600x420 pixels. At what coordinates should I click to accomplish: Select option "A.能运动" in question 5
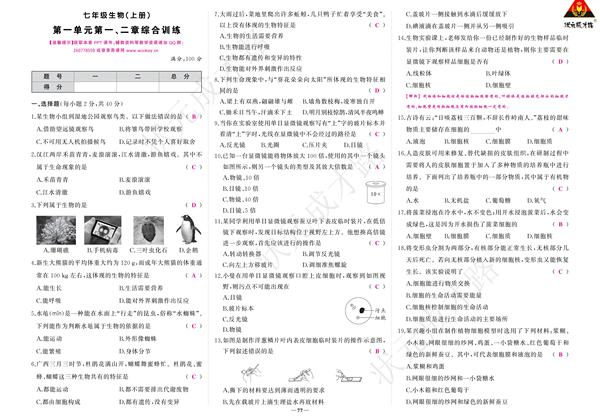[49, 339]
